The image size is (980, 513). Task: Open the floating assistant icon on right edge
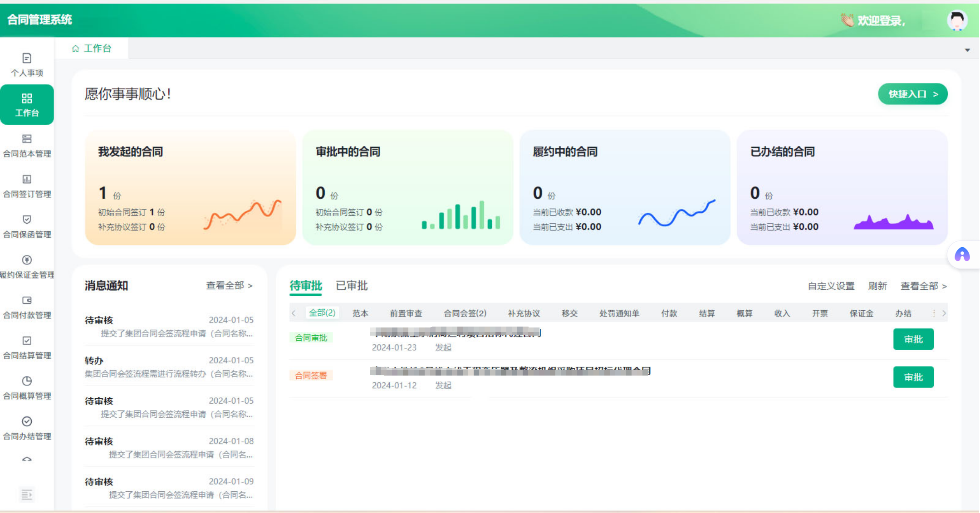962,255
